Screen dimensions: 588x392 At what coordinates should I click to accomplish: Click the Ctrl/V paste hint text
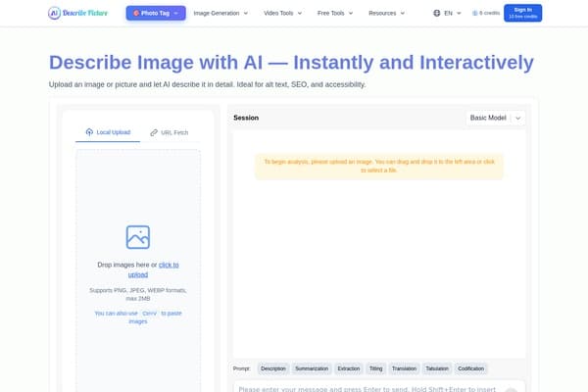138,317
